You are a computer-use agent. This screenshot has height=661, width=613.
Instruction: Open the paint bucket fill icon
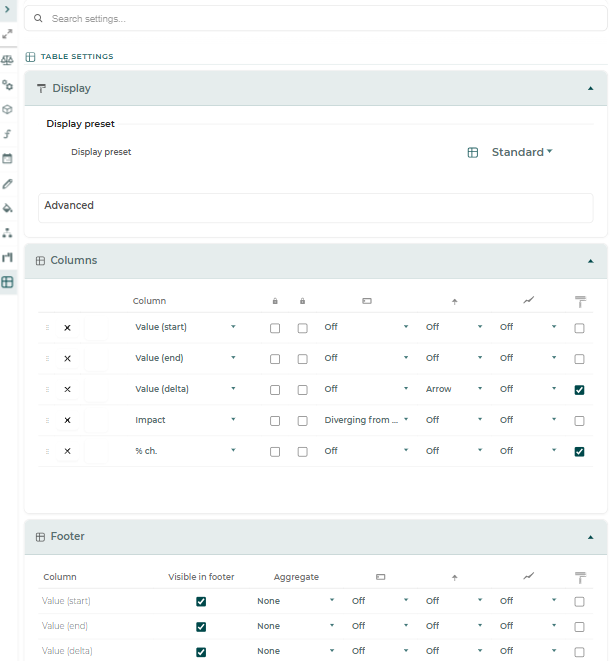pyautogui.click(x=7, y=208)
